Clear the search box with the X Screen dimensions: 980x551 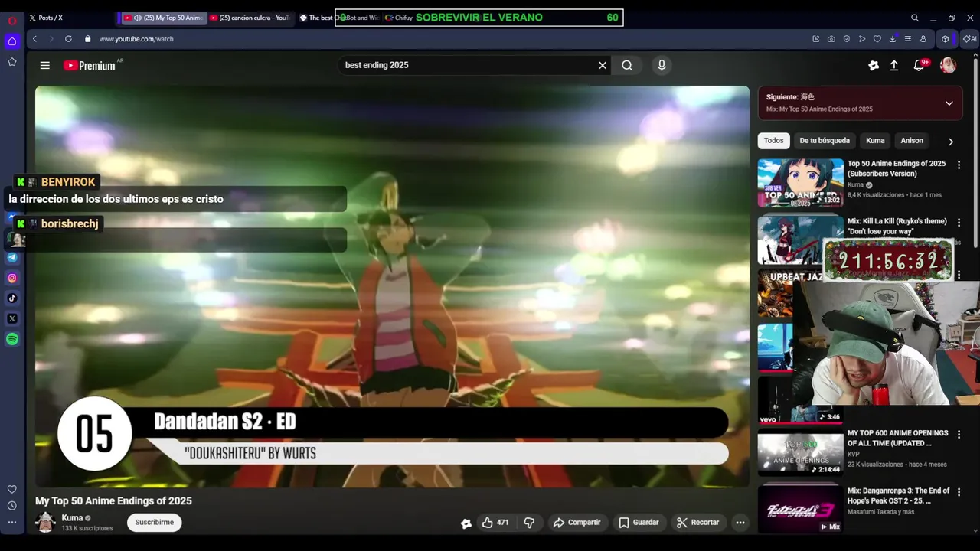click(x=603, y=65)
